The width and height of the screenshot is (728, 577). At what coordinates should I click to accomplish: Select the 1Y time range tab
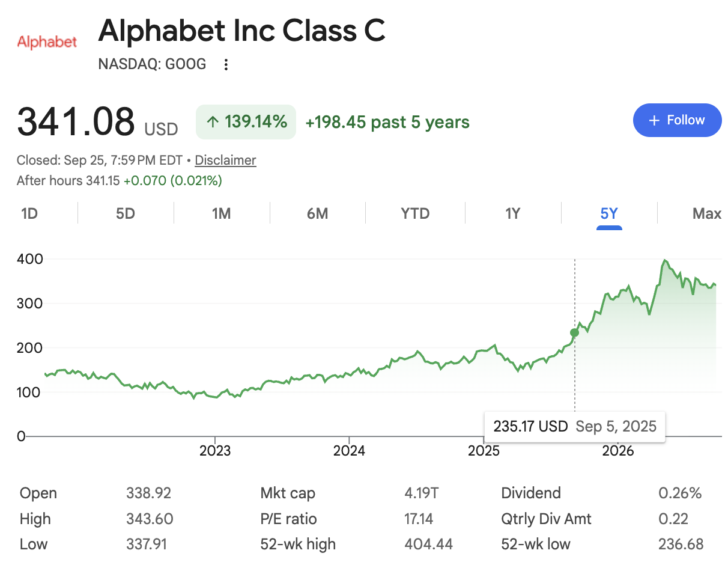point(512,213)
